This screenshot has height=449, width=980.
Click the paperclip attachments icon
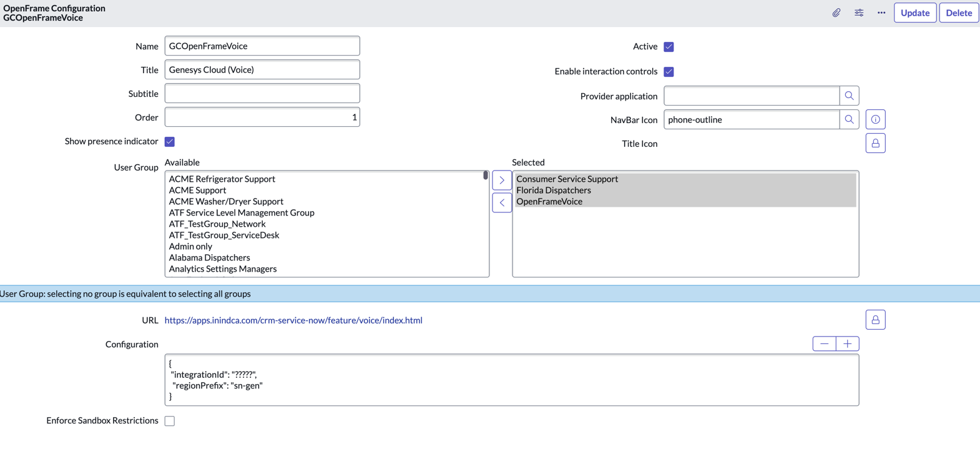[836, 12]
